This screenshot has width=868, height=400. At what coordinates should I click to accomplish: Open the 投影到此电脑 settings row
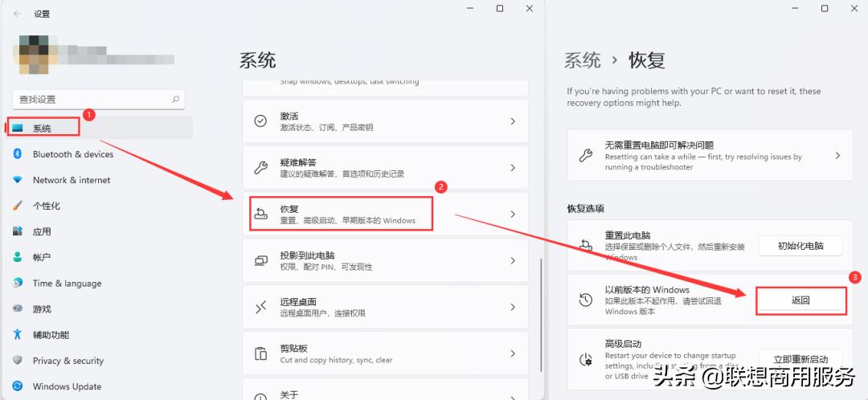(385, 260)
